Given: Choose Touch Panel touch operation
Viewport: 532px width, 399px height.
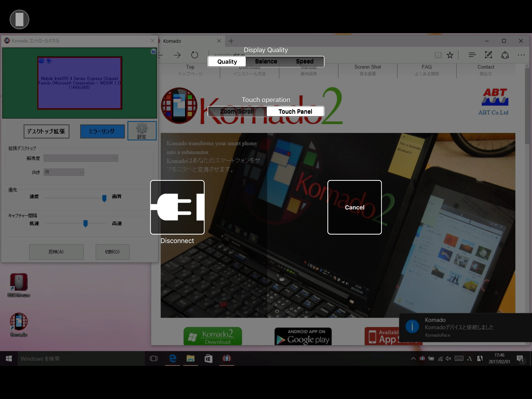Looking at the screenshot, I should 295,111.
